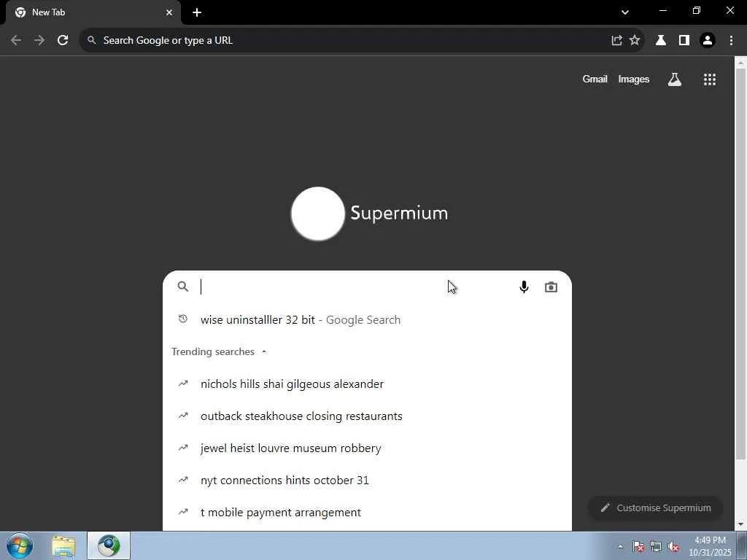Open the Experiments flask icon in toolbar

coord(661,41)
